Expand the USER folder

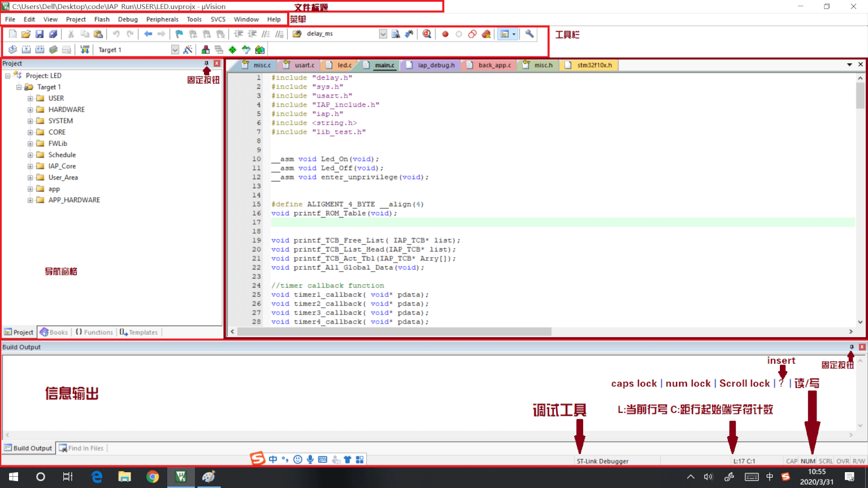click(30, 98)
